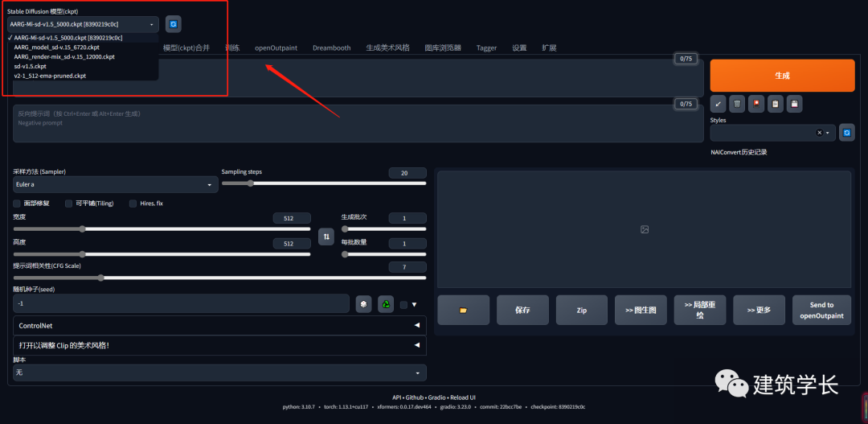Select sd-v1.5.ckpt from model list

tap(83, 66)
